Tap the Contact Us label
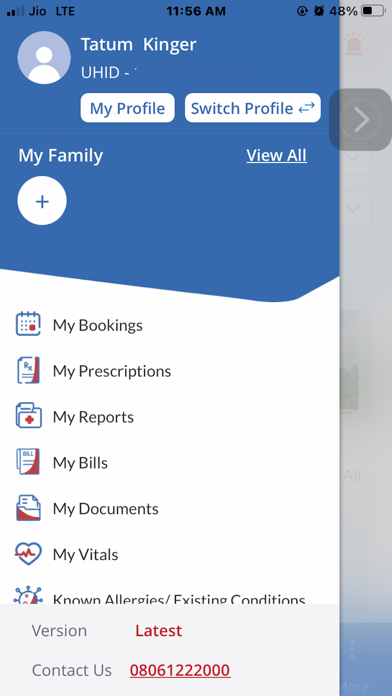392x696 pixels. pos(71,670)
